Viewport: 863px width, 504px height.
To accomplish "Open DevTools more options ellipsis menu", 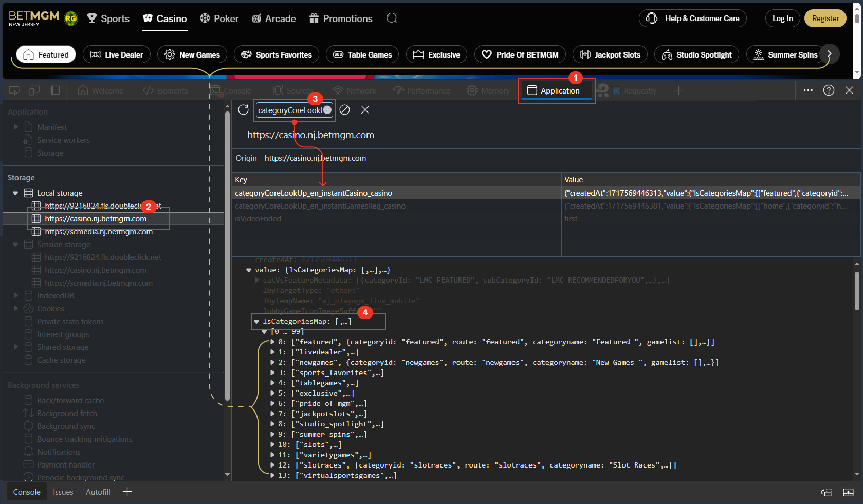I will pyautogui.click(x=808, y=90).
